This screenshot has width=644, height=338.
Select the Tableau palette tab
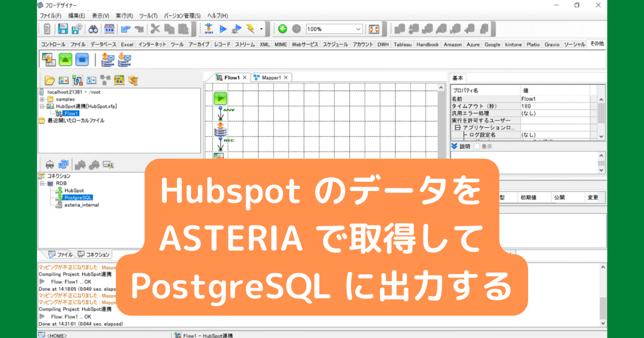[x=402, y=45]
